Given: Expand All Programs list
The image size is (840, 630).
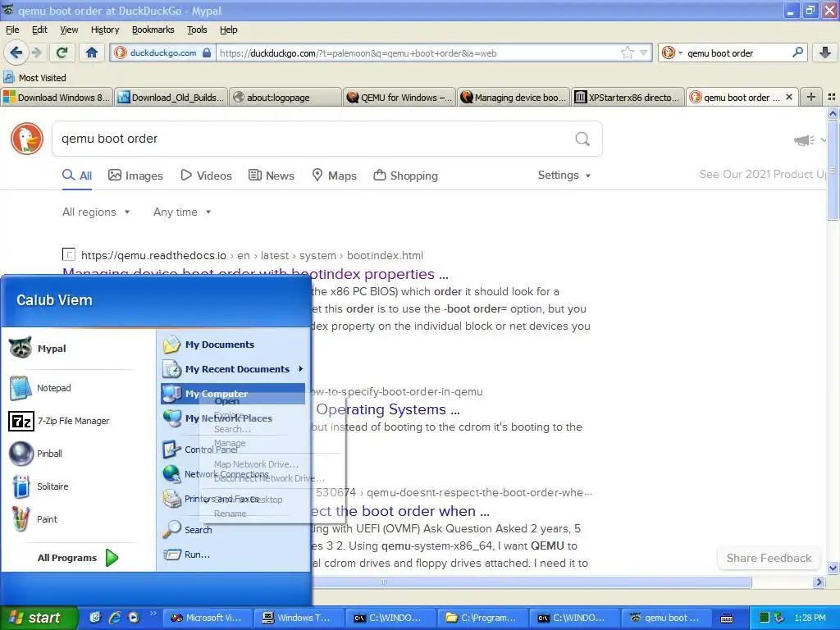Looking at the screenshot, I should tap(78, 558).
